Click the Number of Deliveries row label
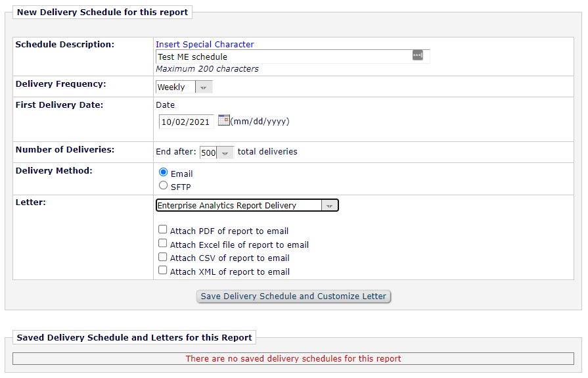 [64, 149]
